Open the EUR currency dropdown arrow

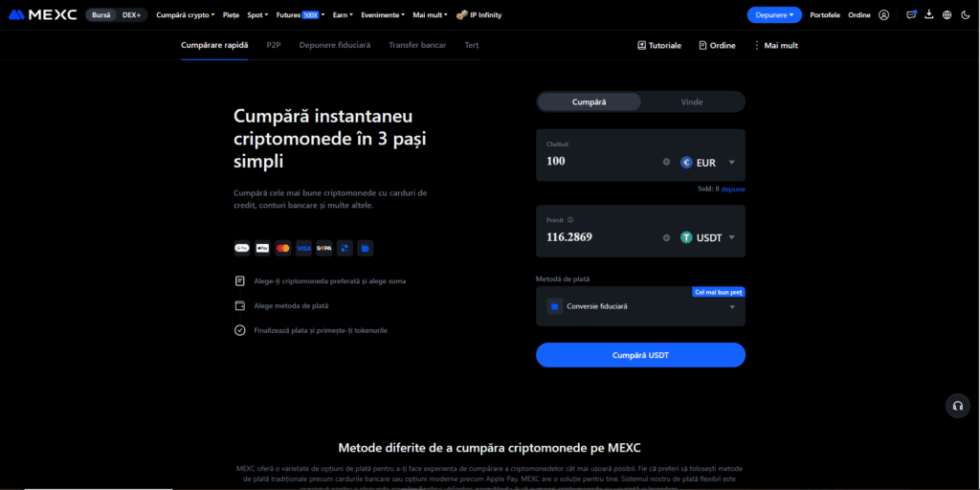tap(731, 163)
